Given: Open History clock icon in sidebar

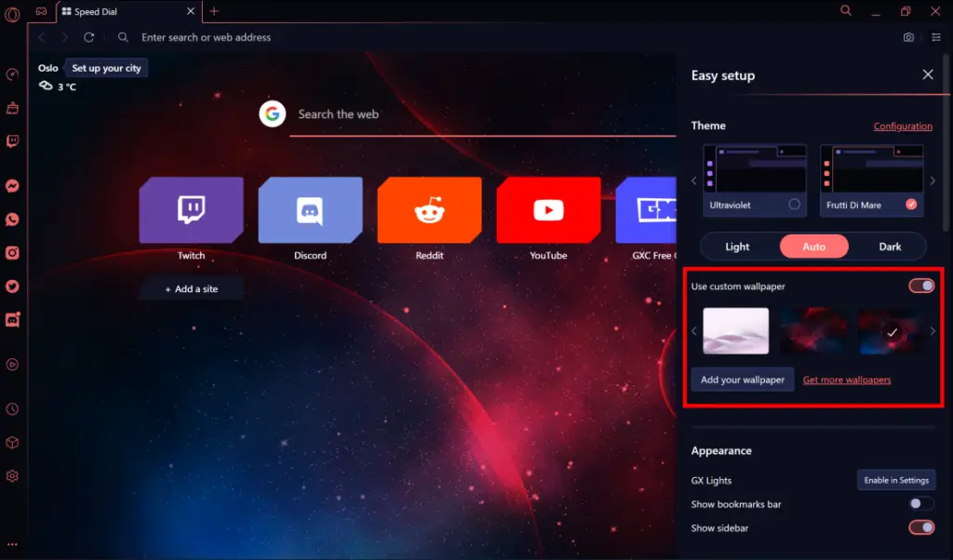Looking at the screenshot, I should pyautogui.click(x=12, y=409).
